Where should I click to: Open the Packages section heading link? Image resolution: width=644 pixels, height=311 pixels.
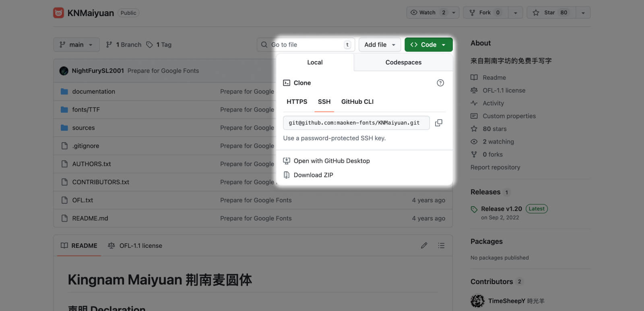(487, 241)
